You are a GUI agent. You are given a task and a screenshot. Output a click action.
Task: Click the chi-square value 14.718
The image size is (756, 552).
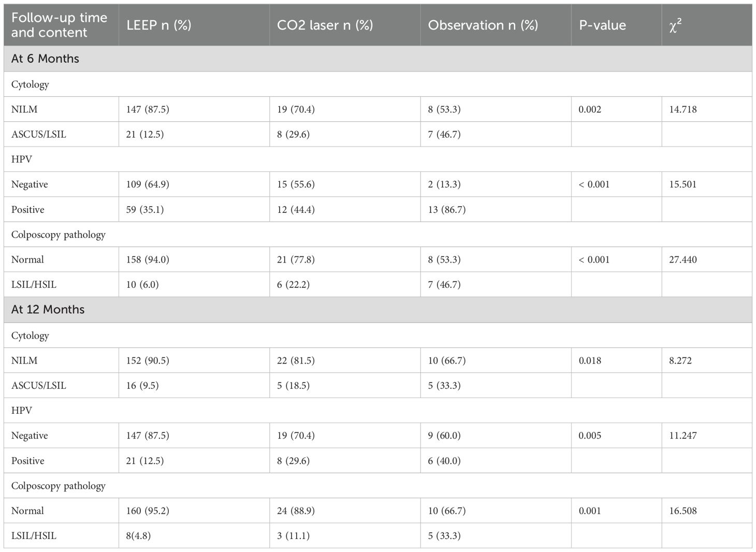point(683,109)
